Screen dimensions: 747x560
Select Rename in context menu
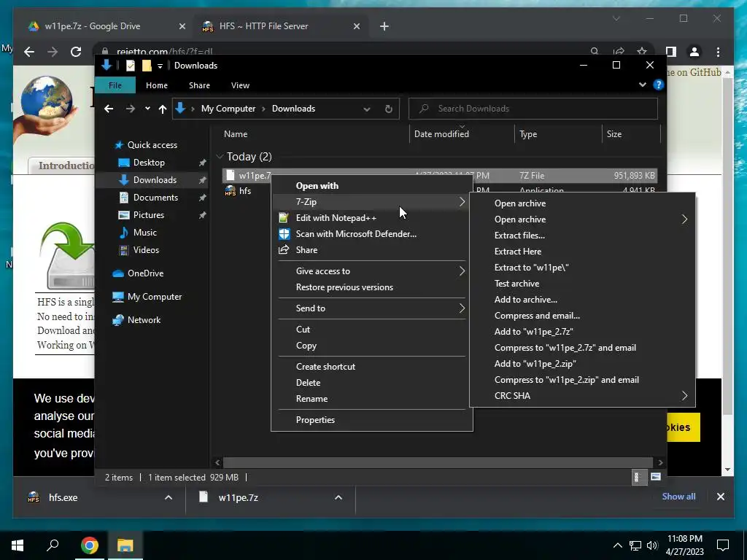(x=311, y=399)
